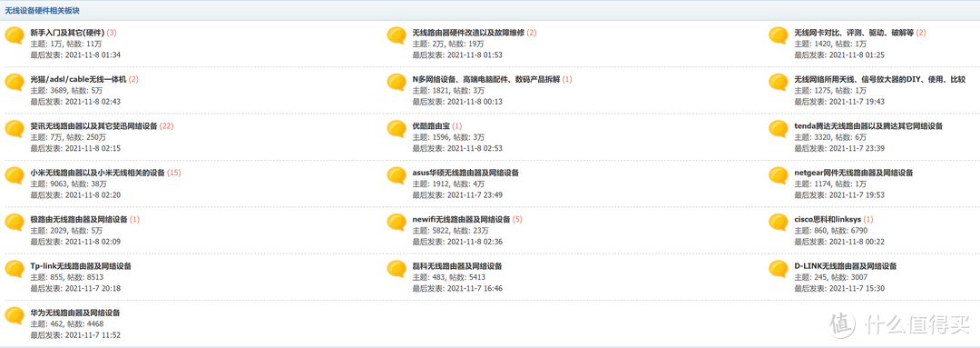
Task: Click the chat bubble icon beside 新手入门及其它(硬件)
Action: click(x=15, y=36)
